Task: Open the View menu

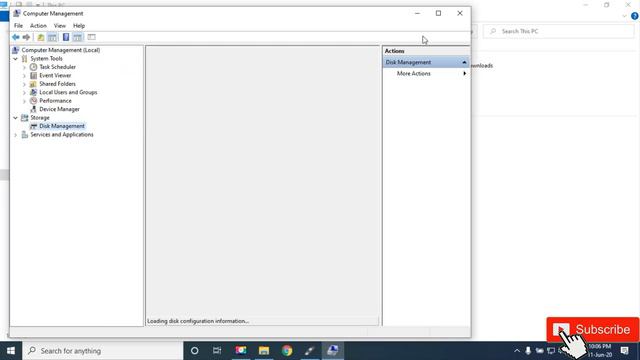Action: click(x=60, y=26)
